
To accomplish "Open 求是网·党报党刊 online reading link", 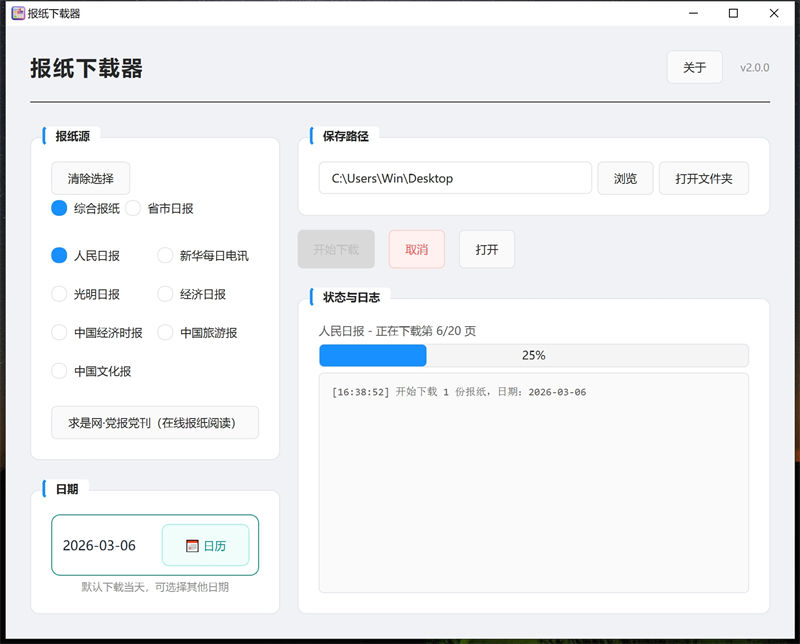I will [x=155, y=422].
